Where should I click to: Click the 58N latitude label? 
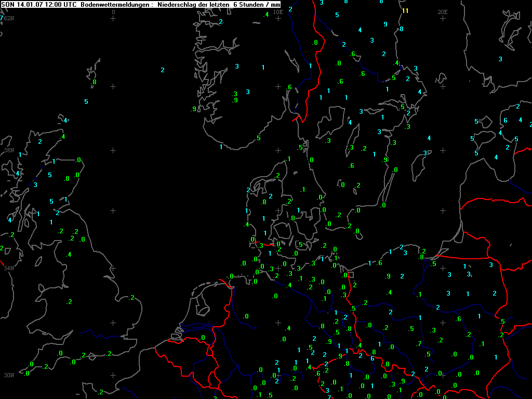point(9,150)
